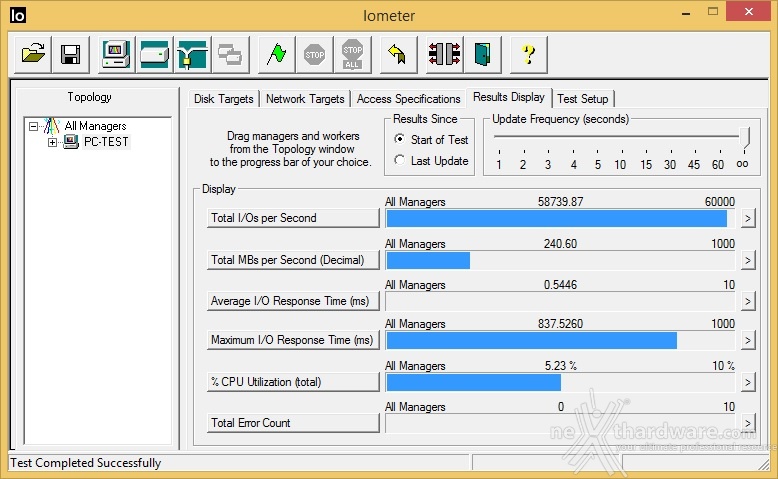Select Last Update radio button

click(x=399, y=160)
